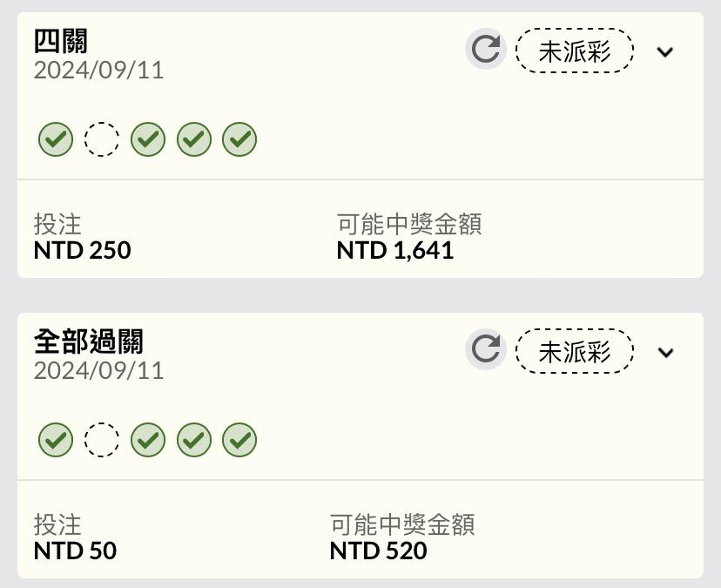Click the 未派彩 badge on 全部過關 card
Screen dimensions: 721x588
pos(575,351)
